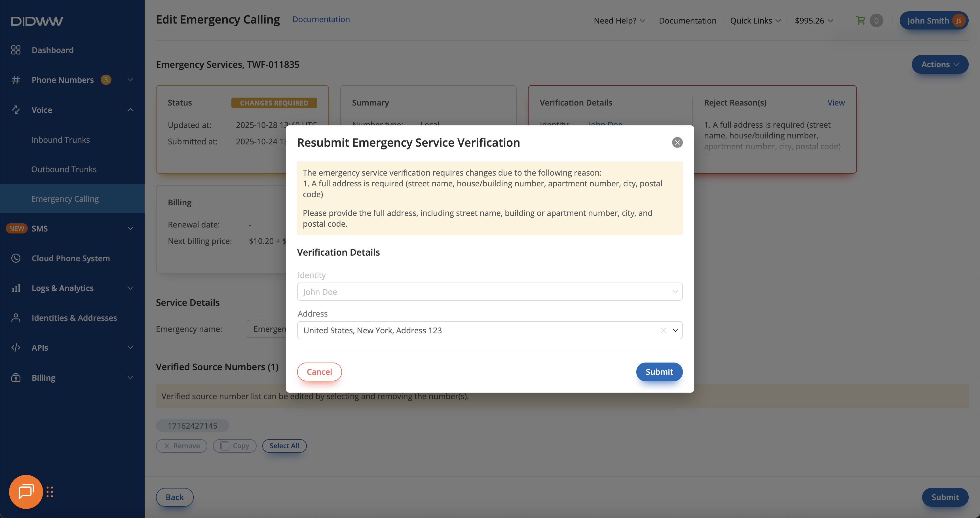Click the drag handle dots beside chat
The image size is (980, 518).
click(50, 492)
